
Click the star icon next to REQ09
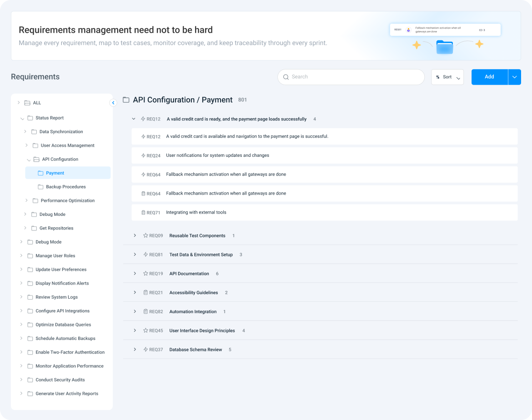tap(146, 236)
